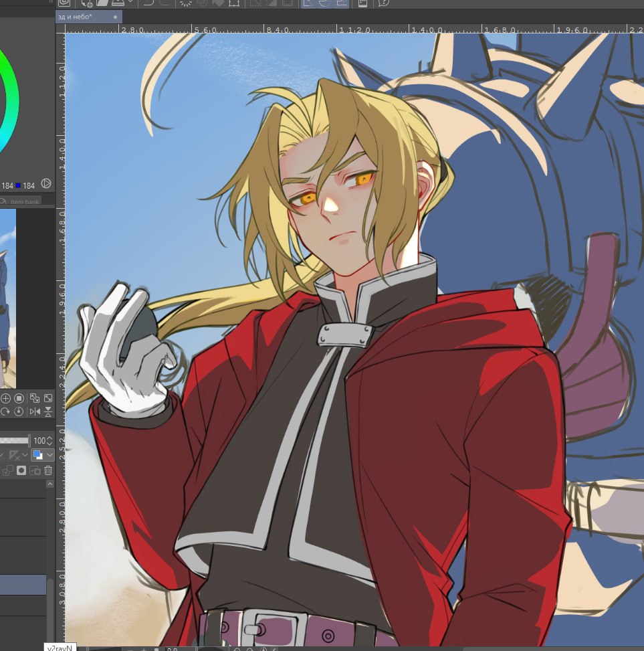The image size is (644, 651).
Task: Click the merge down layer icon
Action: (8, 470)
